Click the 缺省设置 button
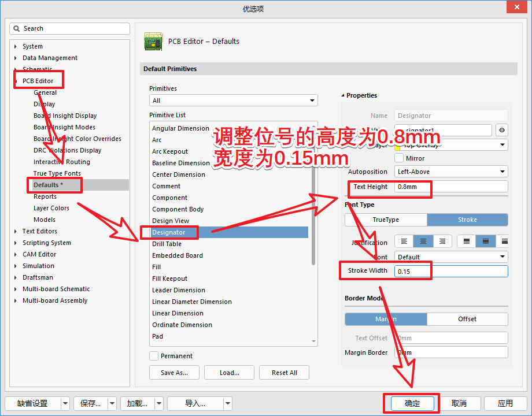Image resolution: width=532 pixels, height=416 pixels. tap(32, 403)
